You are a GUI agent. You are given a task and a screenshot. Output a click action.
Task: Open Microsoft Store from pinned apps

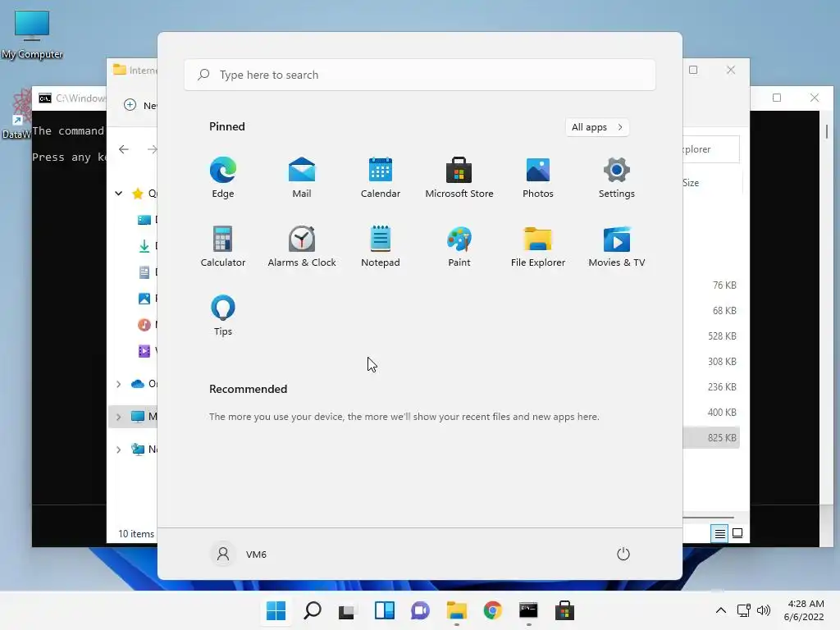tap(459, 177)
